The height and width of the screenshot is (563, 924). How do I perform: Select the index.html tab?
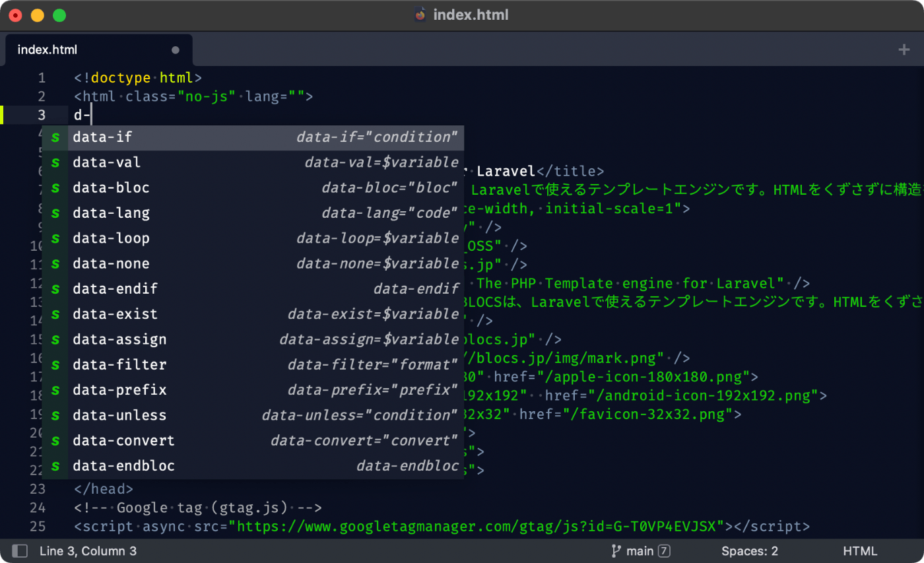[x=99, y=50]
